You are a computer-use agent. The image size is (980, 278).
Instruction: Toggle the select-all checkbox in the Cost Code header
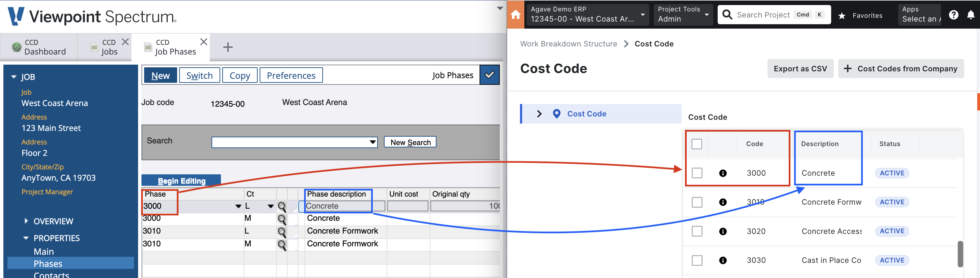(x=696, y=144)
